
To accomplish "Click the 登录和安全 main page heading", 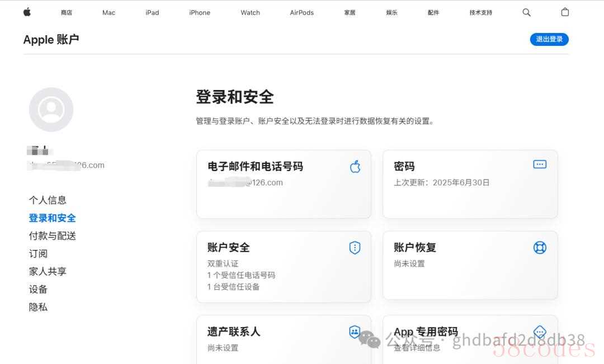I will point(235,97).
